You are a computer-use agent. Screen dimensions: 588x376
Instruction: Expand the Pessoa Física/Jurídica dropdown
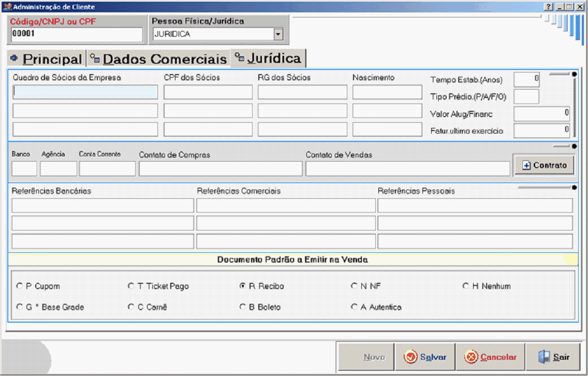point(278,35)
